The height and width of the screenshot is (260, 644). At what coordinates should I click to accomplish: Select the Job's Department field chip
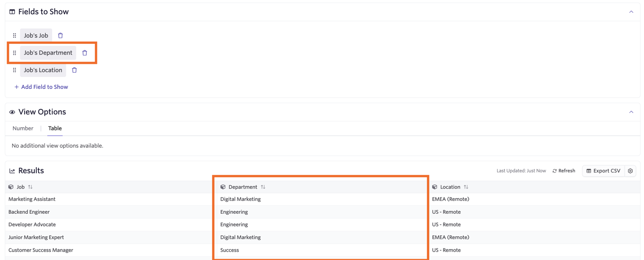48,53
